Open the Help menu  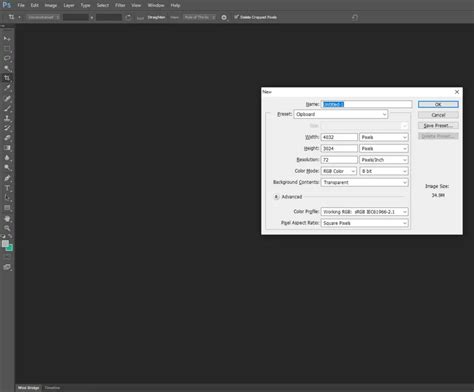pyautogui.click(x=175, y=5)
